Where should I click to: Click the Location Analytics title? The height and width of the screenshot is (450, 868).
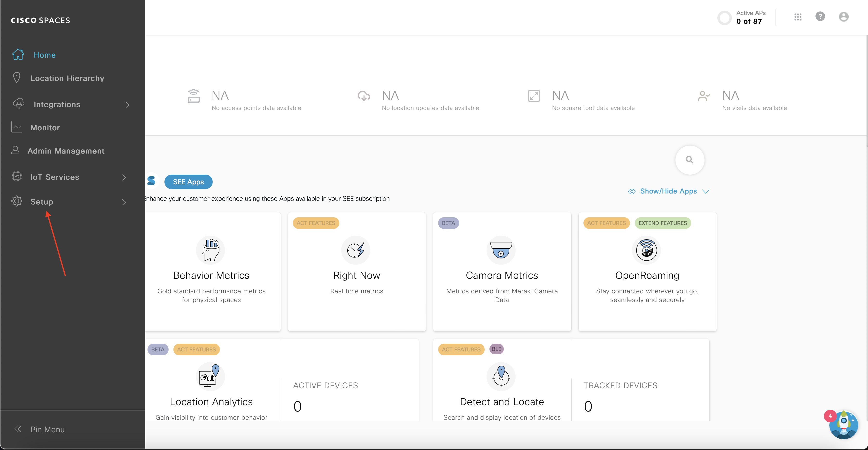[x=211, y=402]
